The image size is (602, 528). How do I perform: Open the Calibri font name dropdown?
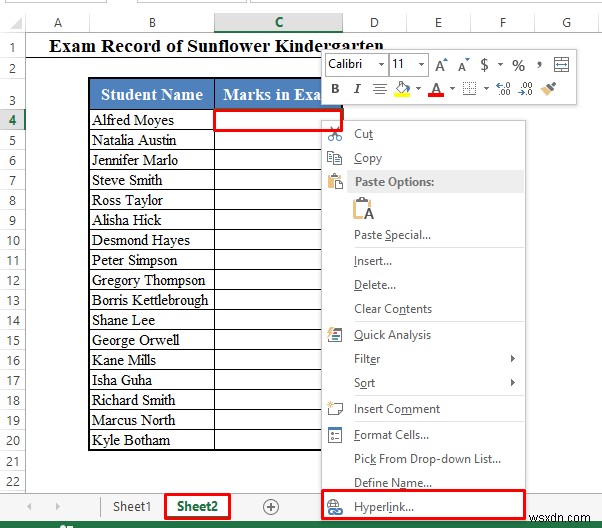click(381, 64)
